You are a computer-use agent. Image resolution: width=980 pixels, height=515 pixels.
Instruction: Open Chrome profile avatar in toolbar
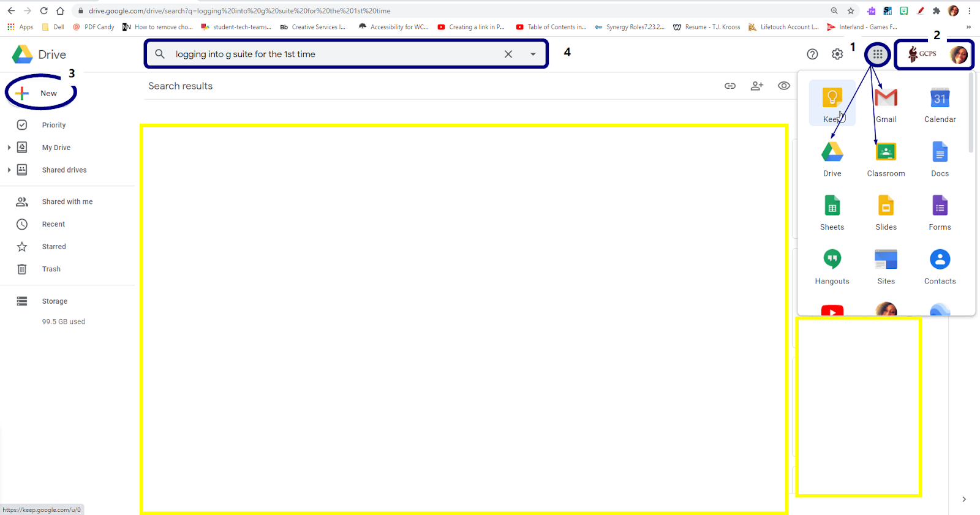point(953,10)
